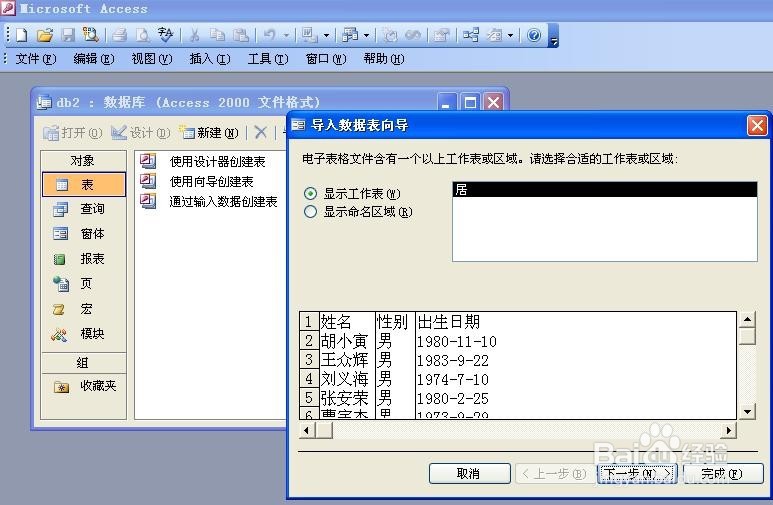Screen dimensions: 773x505
Task: Click the Paste clipboard icon
Action: coord(241,35)
